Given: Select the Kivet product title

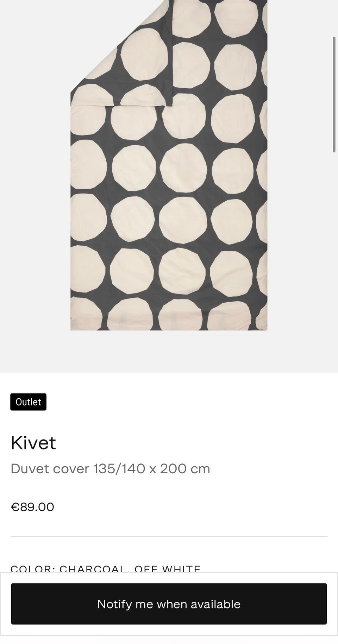Looking at the screenshot, I should pyautogui.click(x=33, y=443).
